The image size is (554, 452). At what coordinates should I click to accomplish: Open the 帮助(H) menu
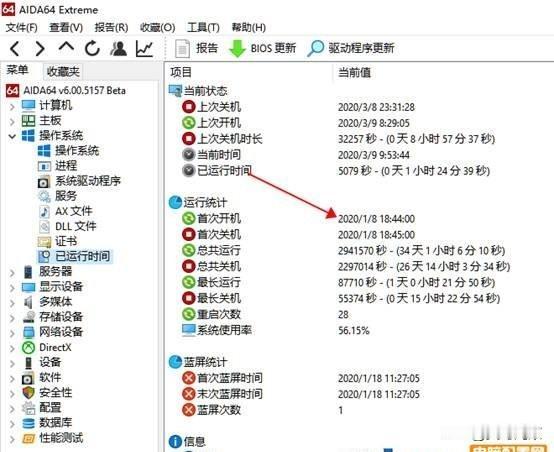coord(249,28)
